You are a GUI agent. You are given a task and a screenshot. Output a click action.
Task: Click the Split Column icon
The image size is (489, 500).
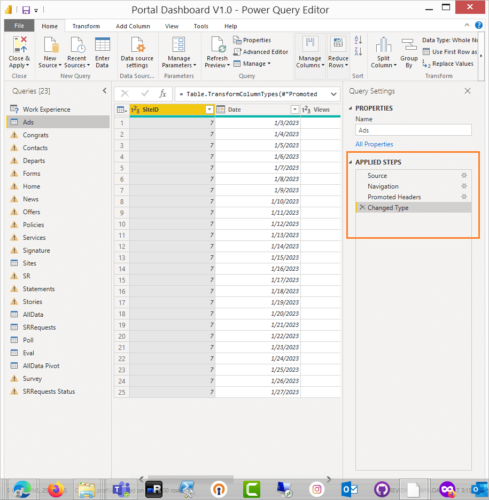pos(383,45)
